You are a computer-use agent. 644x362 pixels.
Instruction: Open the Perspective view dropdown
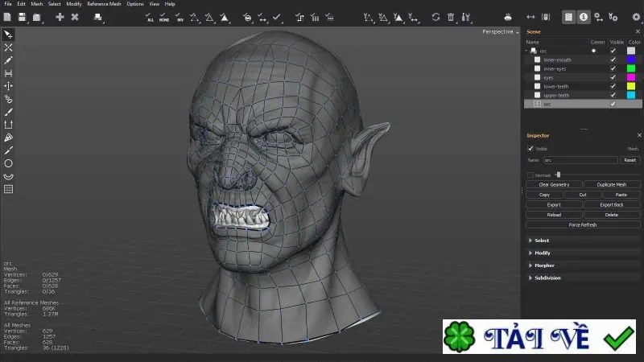pos(500,31)
